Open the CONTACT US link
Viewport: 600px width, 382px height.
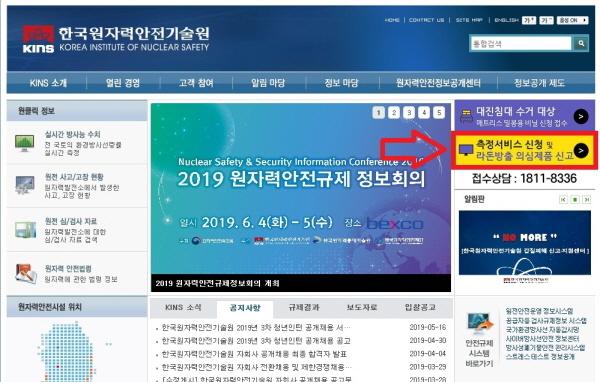pyautogui.click(x=427, y=20)
